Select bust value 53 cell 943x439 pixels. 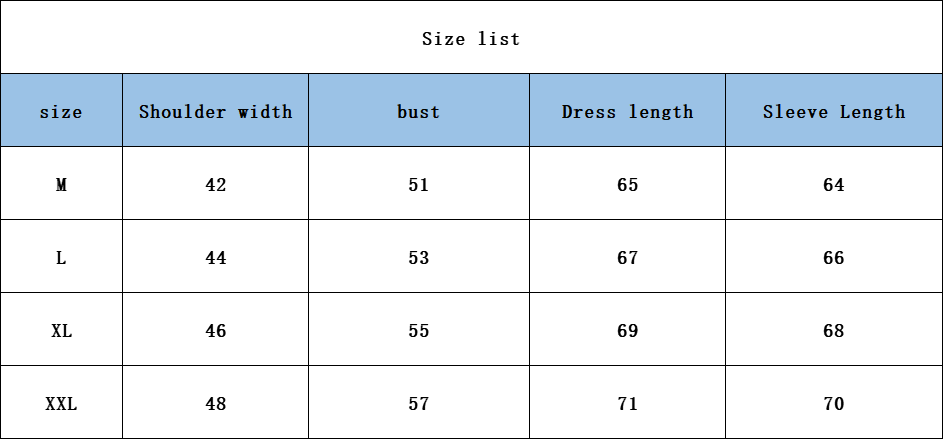coord(418,257)
